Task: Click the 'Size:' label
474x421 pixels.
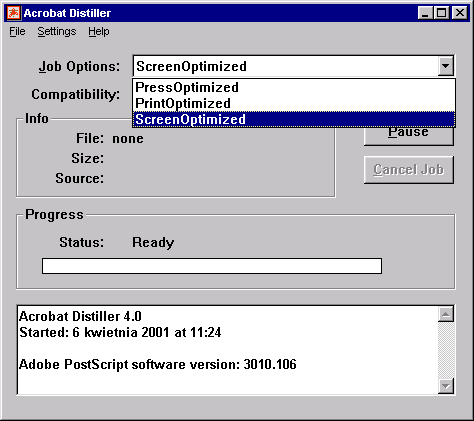Action: coord(87,158)
